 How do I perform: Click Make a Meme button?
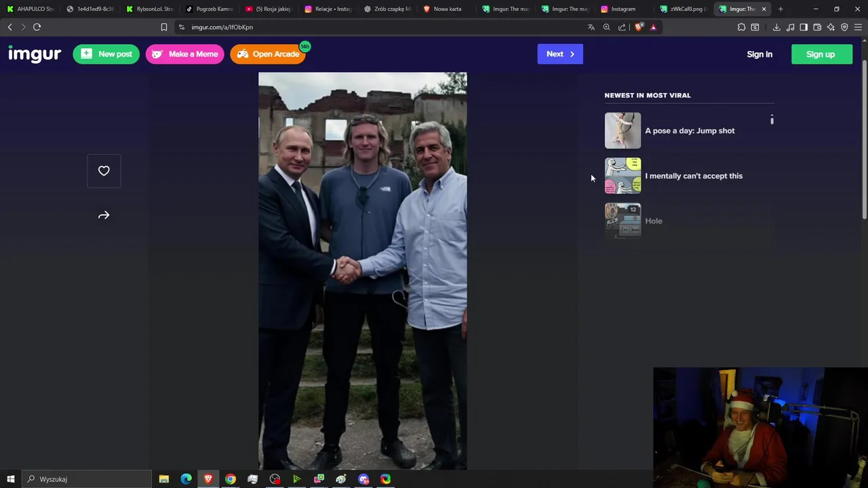(x=184, y=54)
